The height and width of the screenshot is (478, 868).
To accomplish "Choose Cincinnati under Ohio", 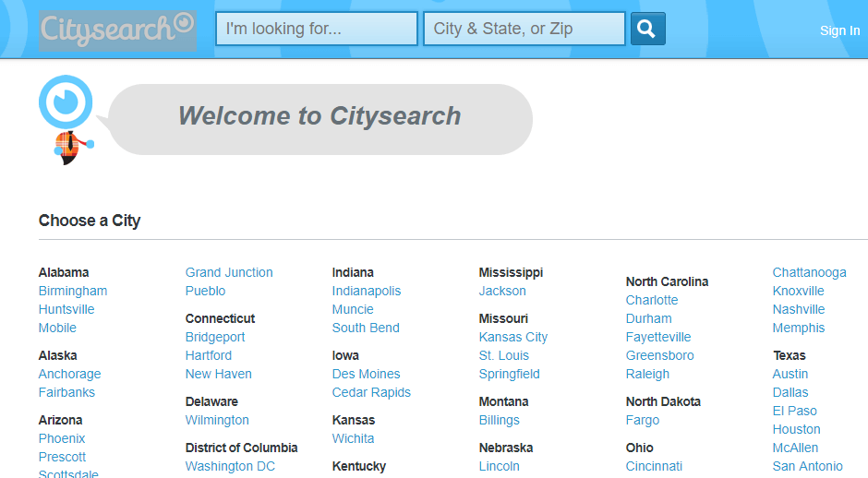I will 655,466.
